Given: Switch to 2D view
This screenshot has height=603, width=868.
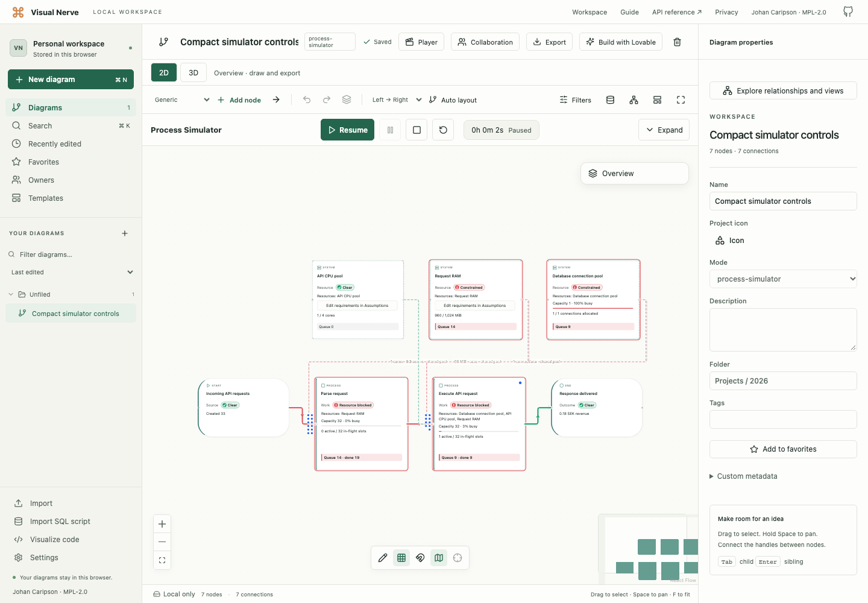Looking at the screenshot, I should (164, 72).
